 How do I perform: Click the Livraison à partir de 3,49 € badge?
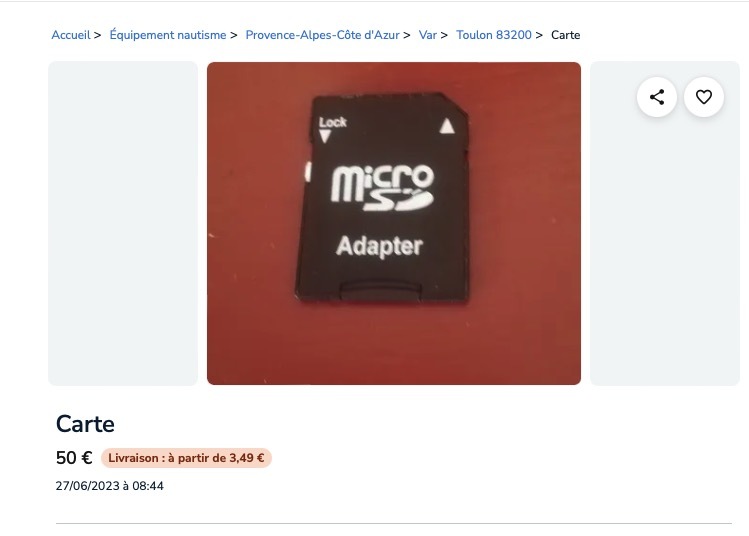click(186, 458)
